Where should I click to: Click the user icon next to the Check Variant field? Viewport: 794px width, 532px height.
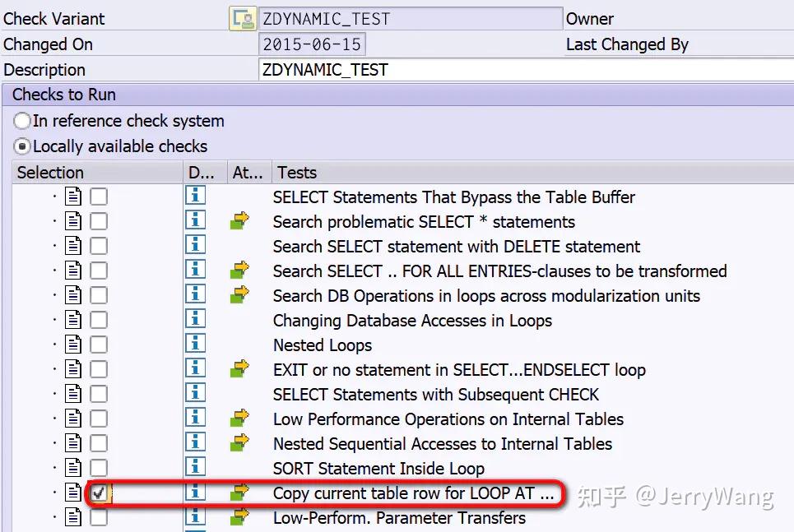[x=243, y=17]
